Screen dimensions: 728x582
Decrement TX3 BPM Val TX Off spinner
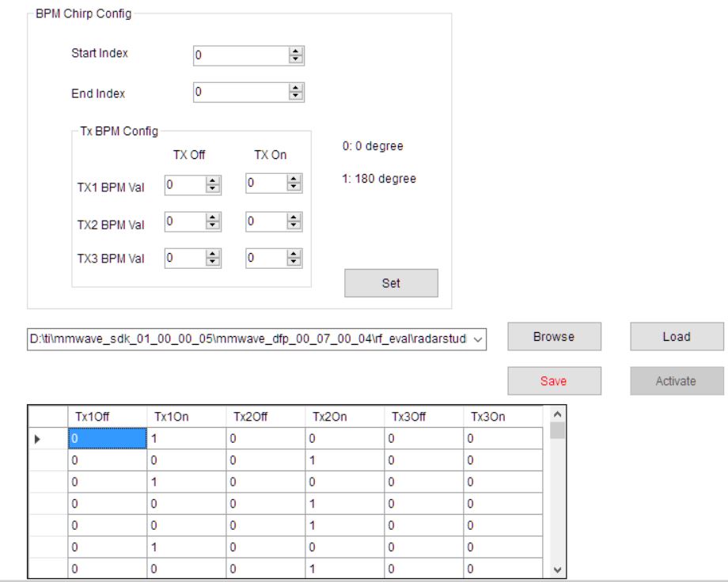(213, 262)
